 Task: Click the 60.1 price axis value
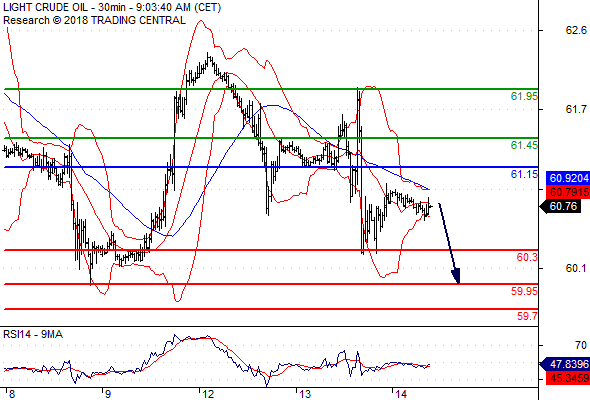point(576,268)
